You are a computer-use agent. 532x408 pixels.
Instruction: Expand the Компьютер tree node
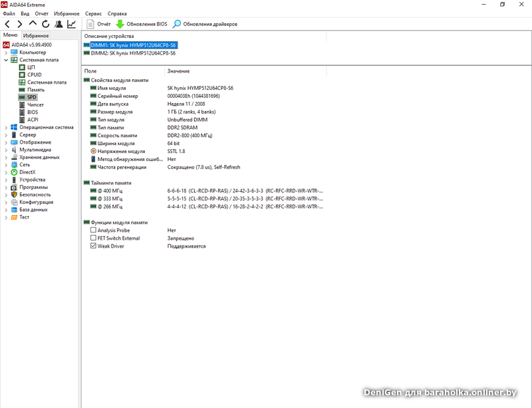pyautogui.click(x=6, y=53)
